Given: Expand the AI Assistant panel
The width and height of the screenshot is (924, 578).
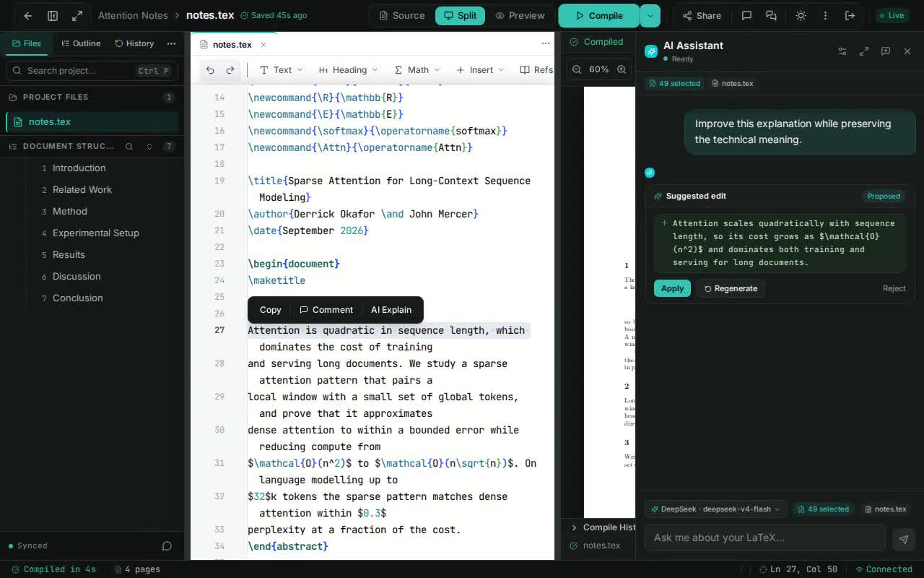Looking at the screenshot, I should pos(864,51).
